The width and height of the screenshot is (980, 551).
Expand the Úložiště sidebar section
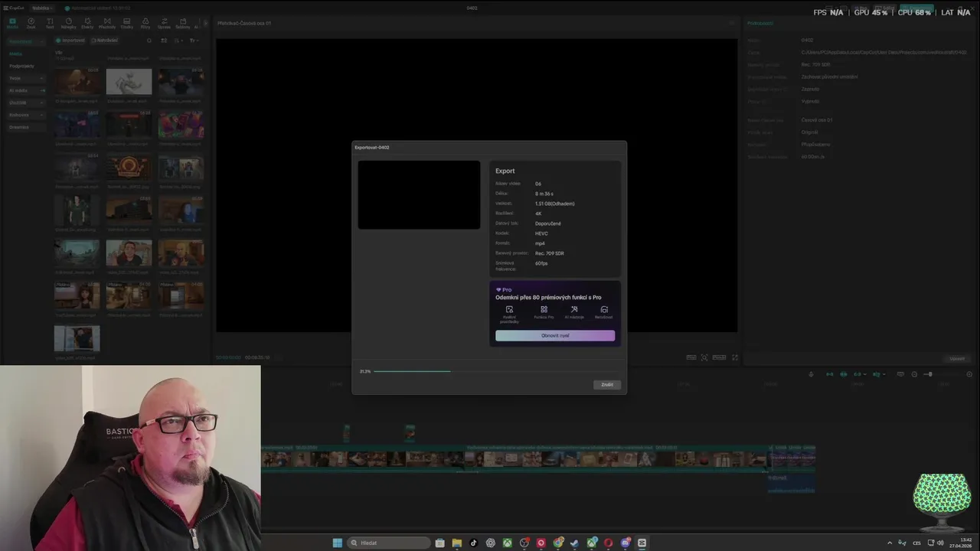(x=26, y=103)
